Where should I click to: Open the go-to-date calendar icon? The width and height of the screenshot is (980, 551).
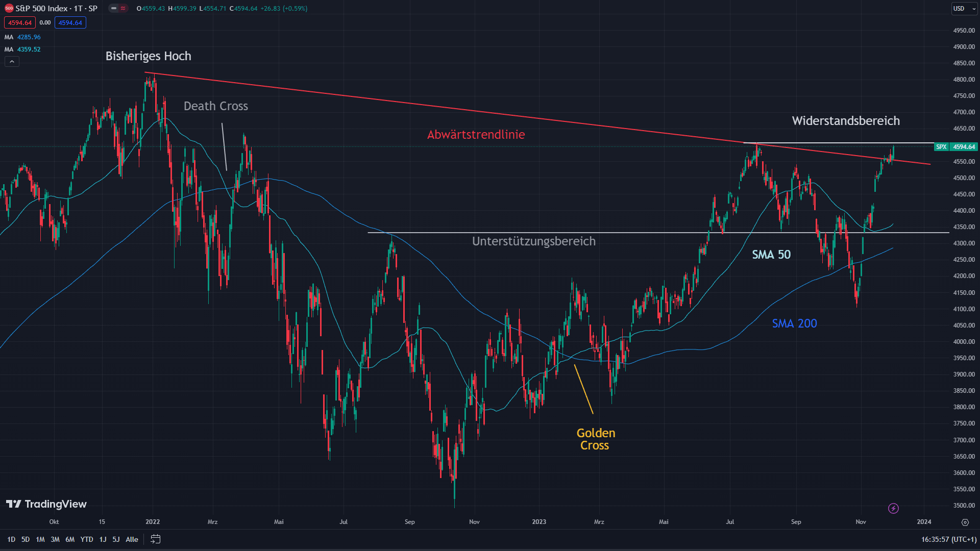tap(156, 539)
